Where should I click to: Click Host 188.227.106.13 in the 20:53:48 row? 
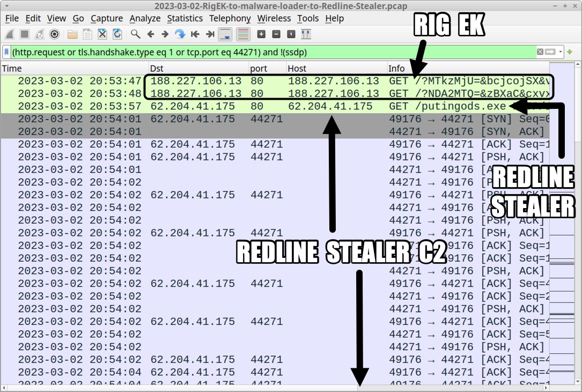[x=334, y=93]
